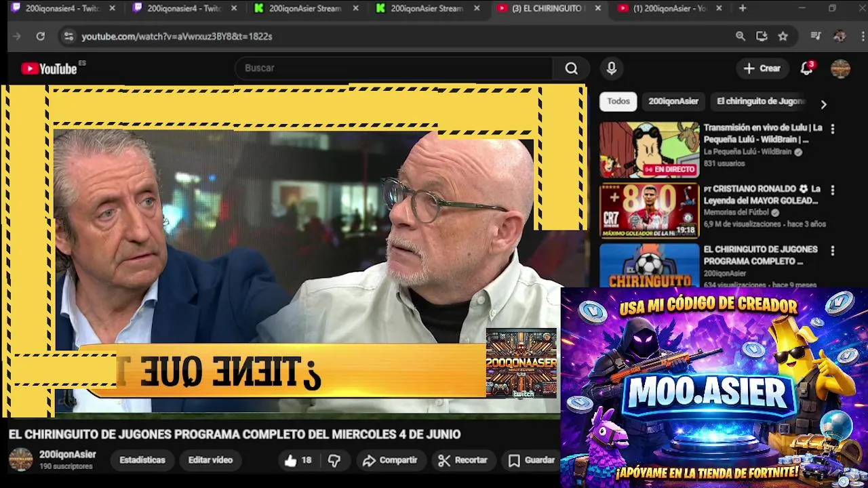Click the zoom magnifier icon in the address bar

click(x=741, y=36)
